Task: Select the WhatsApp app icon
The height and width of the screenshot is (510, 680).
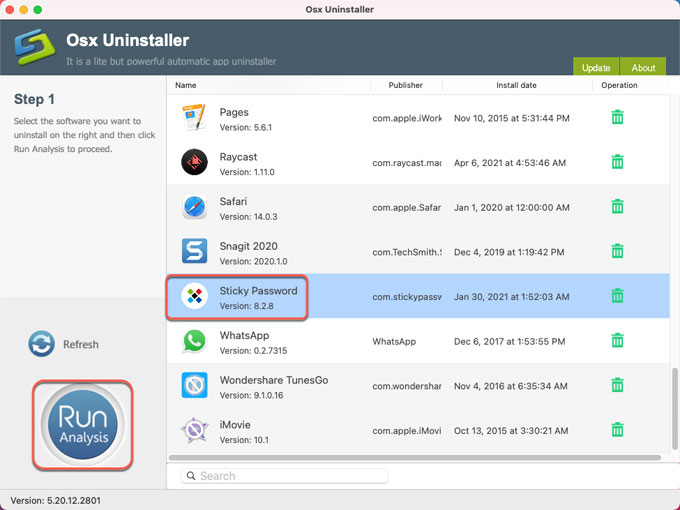Action: [194, 341]
